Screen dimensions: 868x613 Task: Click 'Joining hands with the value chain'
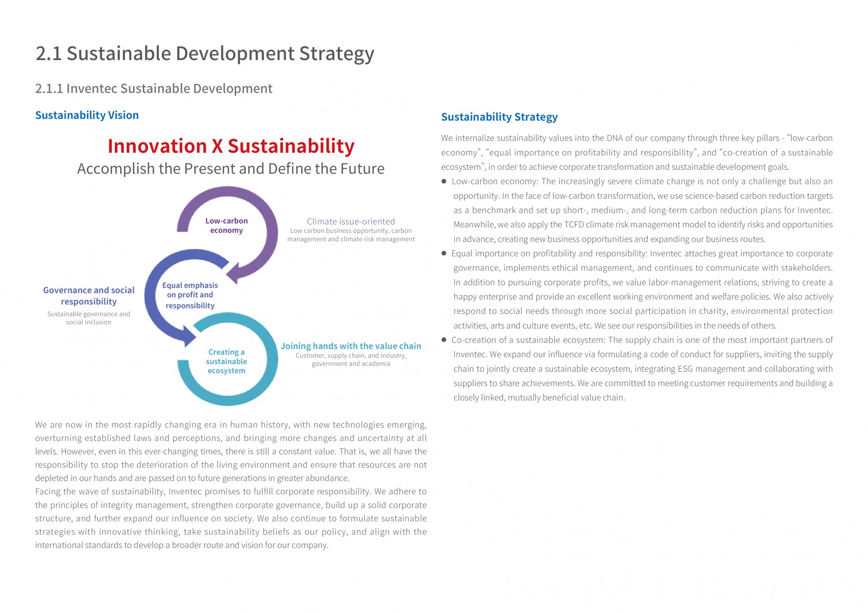(351, 346)
